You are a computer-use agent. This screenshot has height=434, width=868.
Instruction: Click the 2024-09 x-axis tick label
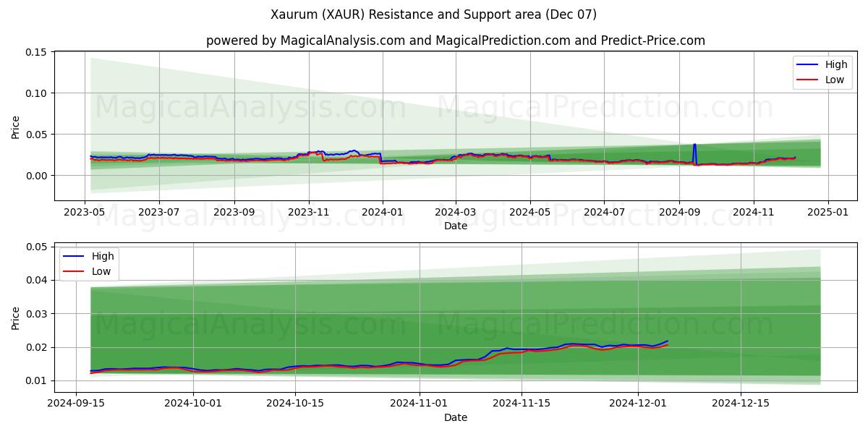click(679, 213)
